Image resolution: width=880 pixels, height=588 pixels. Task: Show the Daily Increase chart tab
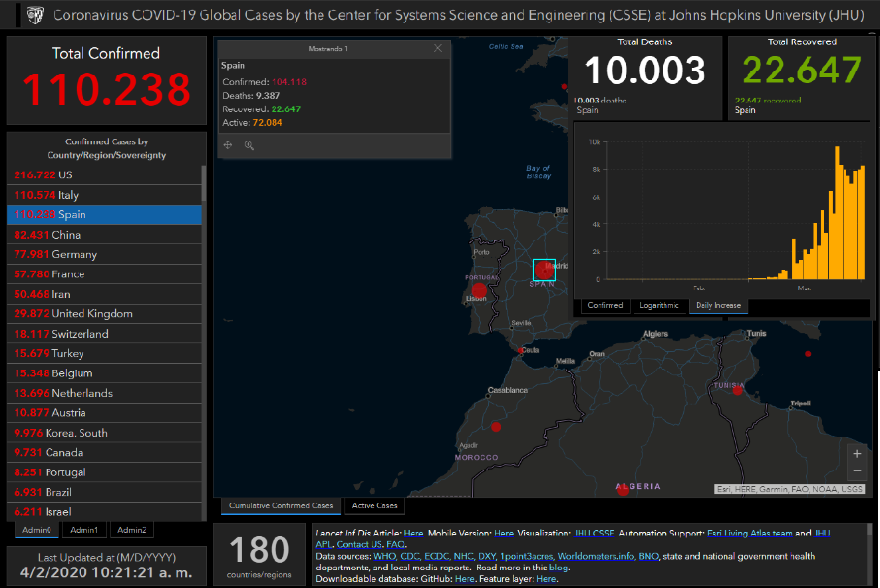click(718, 305)
